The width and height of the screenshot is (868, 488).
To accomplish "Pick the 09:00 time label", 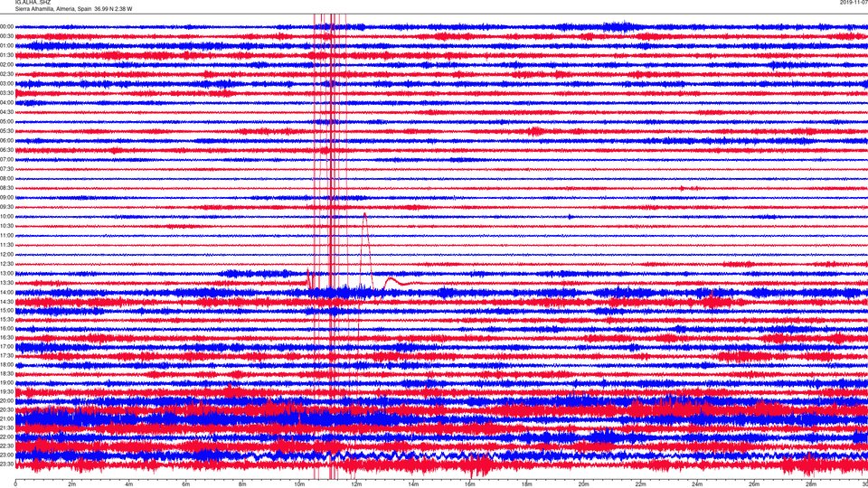I will tap(6, 198).
